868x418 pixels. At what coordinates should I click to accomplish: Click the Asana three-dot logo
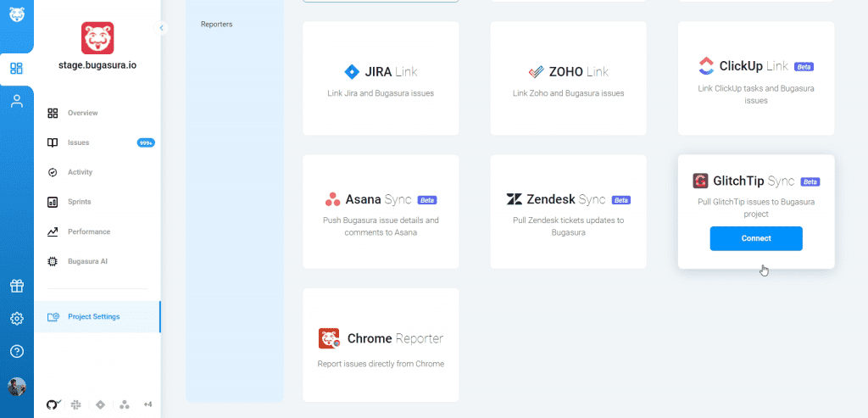[x=332, y=199]
